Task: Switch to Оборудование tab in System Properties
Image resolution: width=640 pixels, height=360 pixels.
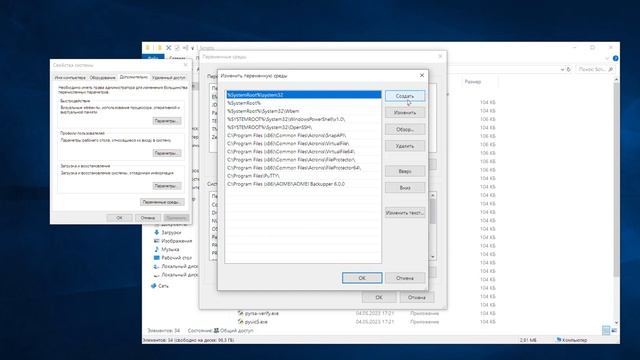Action: (x=102, y=77)
